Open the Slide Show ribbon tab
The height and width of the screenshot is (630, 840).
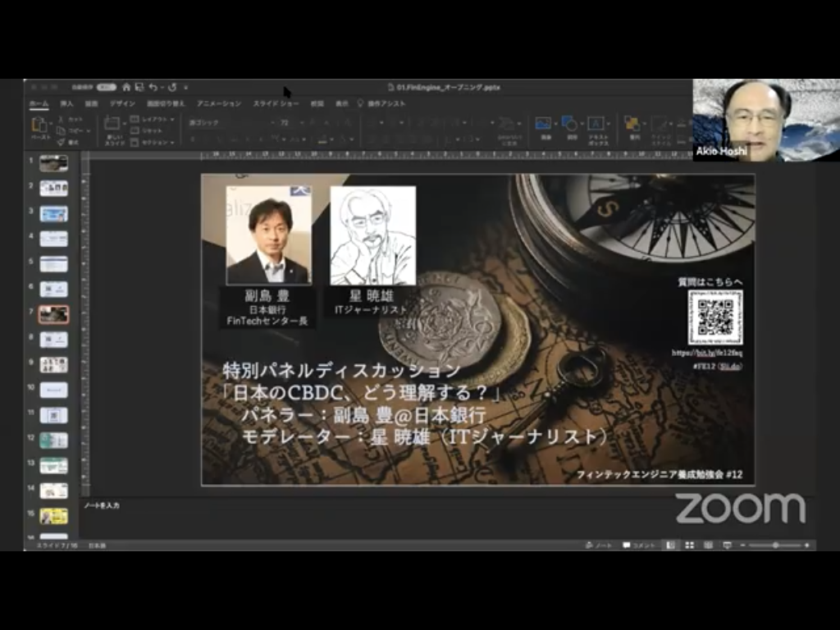click(x=276, y=103)
